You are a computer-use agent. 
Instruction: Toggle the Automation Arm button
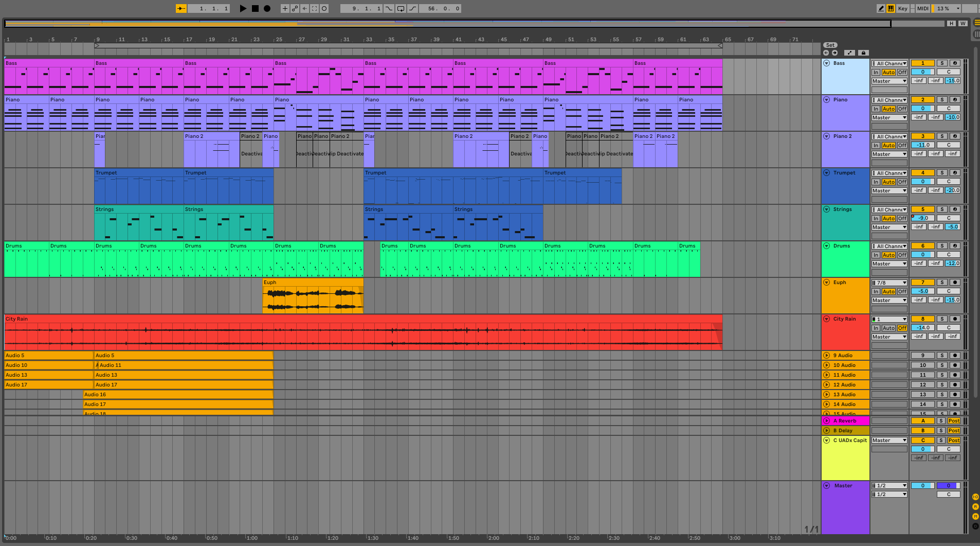click(295, 8)
